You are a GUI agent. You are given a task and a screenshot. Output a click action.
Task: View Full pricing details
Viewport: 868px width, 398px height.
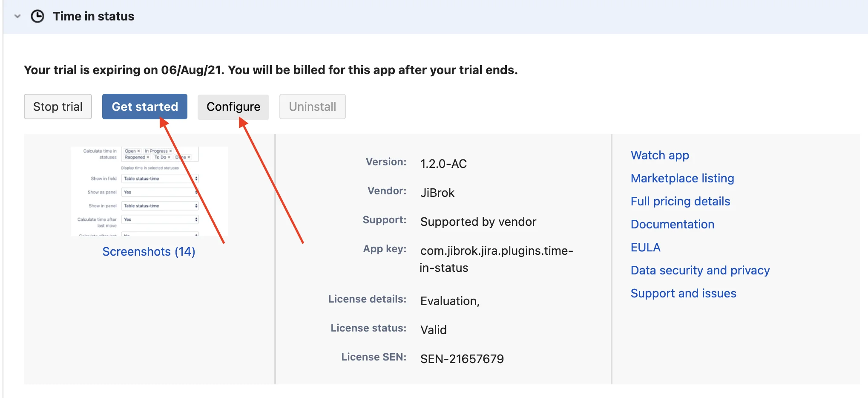coord(680,201)
